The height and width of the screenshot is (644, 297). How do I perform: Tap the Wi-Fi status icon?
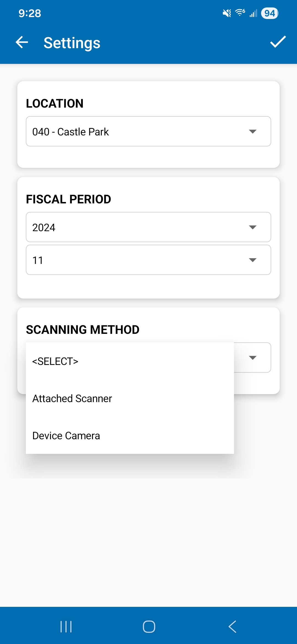240,13
